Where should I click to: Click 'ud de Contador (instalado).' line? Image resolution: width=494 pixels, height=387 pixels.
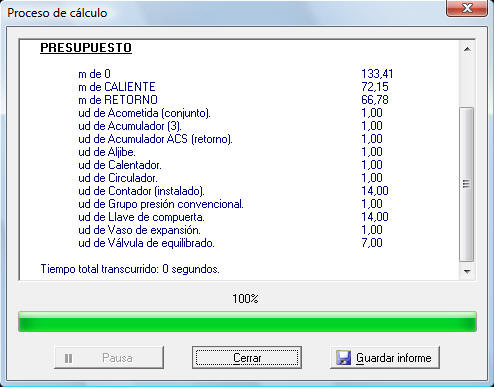141,191
